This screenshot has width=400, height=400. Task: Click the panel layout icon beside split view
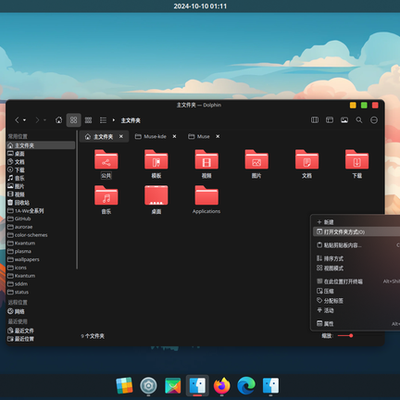coord(330,120)
